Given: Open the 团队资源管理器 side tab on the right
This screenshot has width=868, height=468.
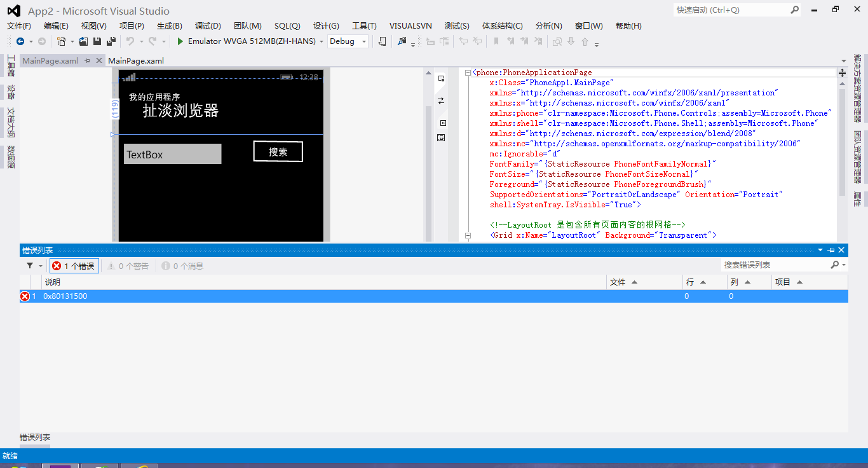Looking at the screenshot, I should (857, 157).
